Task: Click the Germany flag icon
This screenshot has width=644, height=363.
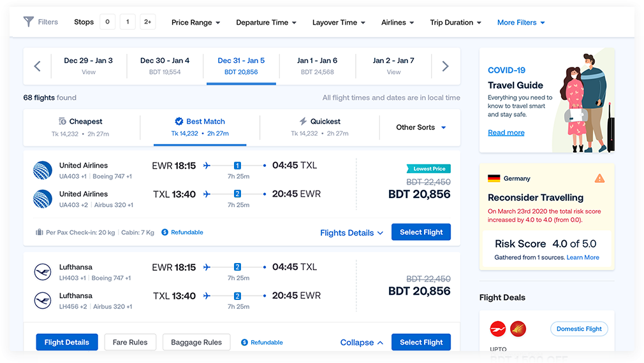Action: coord(494,178)
